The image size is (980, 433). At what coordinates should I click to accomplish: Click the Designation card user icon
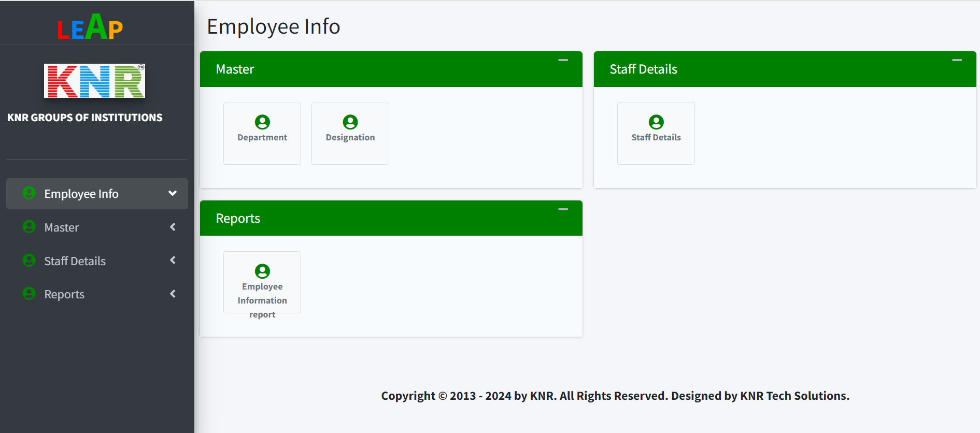(x=350, y=122)
